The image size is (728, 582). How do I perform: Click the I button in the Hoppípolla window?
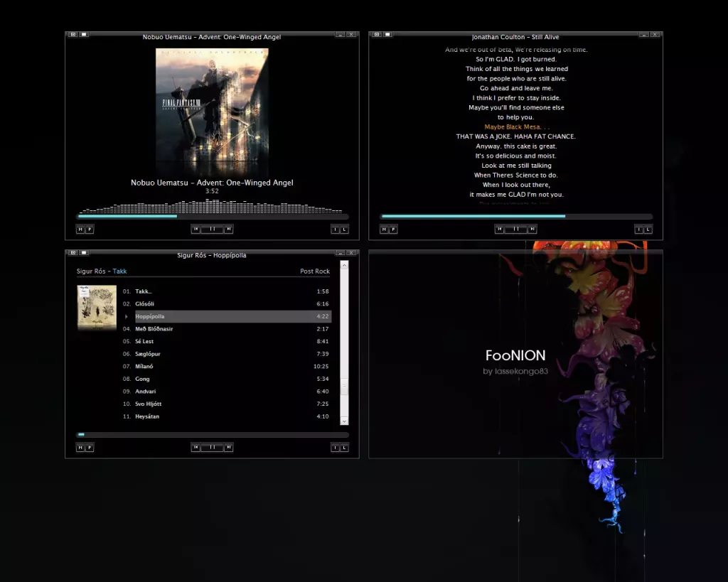click(336, 448)
